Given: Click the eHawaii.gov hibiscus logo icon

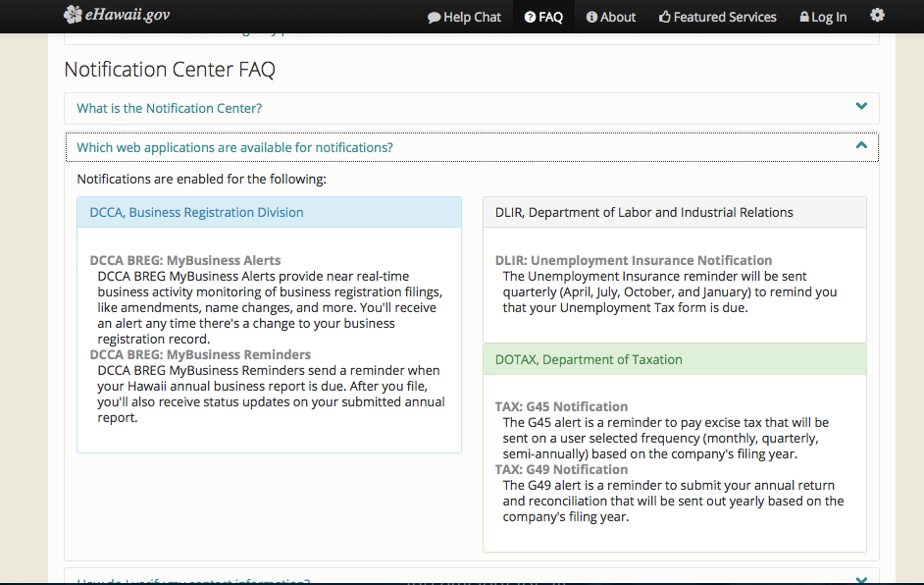Looking at the screenshot, I should (x=73, y=14).
